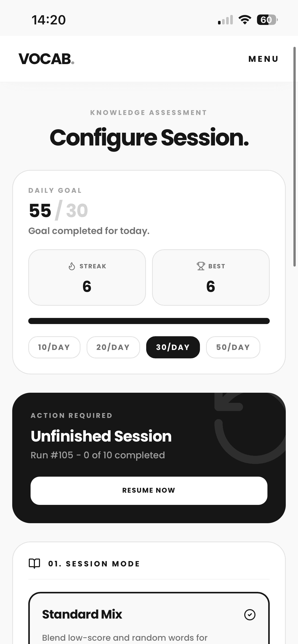
Task: Select the 20/DAY goal option
Action: tap(113, 347)
